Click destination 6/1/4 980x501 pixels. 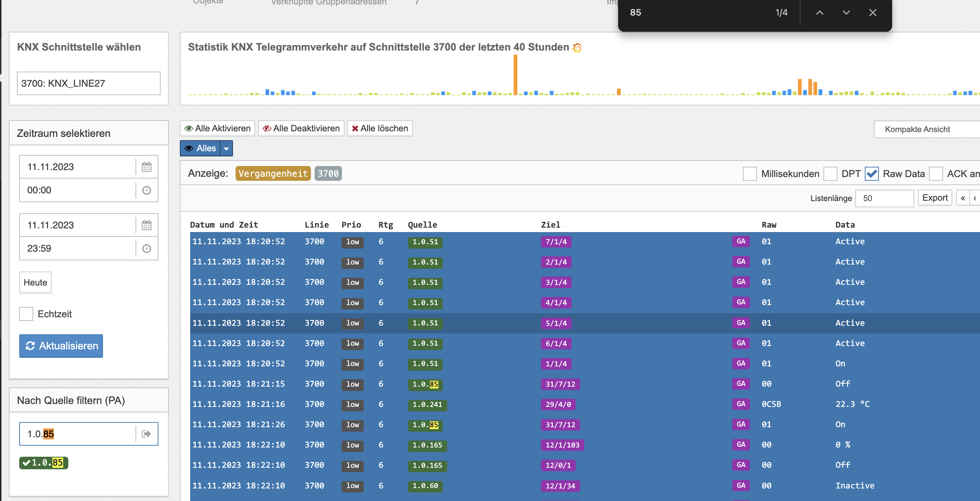(x=556, y=343)
